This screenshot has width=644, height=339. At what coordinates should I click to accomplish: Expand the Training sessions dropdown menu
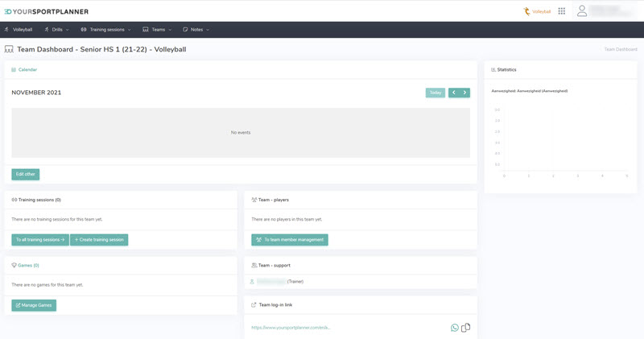[x=106, y=30]
